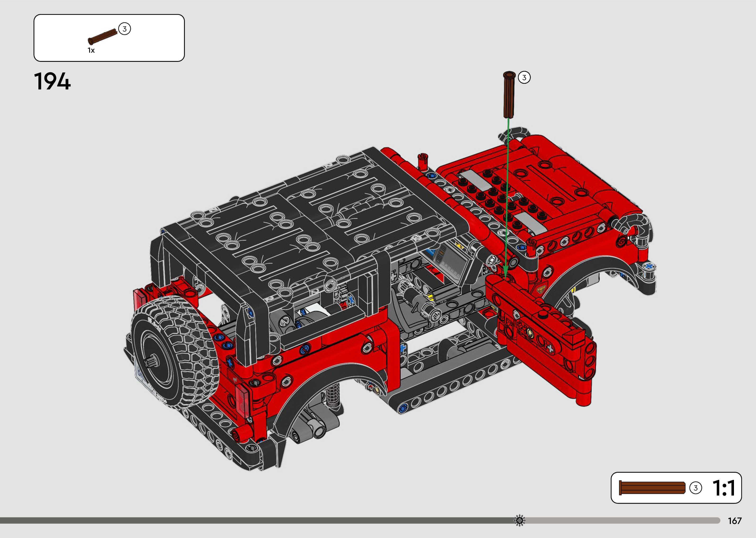
Task: Click the circled 3 in the parts box
Action: (124, 29)
